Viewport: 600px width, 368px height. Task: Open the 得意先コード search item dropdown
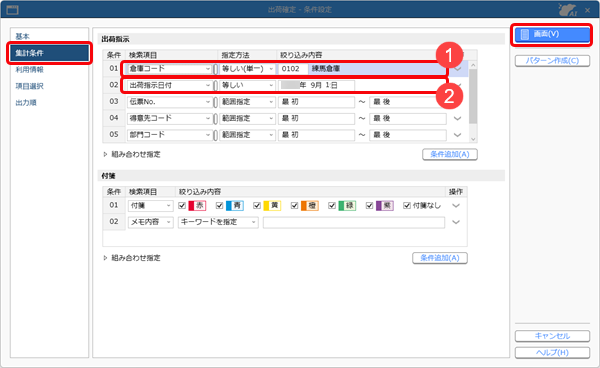pos(170,118)
